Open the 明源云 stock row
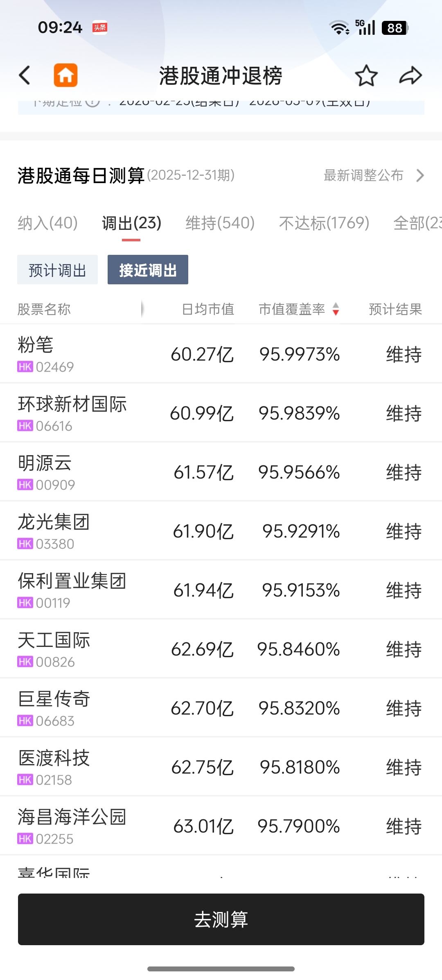The image size is (442, 980). (x=221, y=472)
